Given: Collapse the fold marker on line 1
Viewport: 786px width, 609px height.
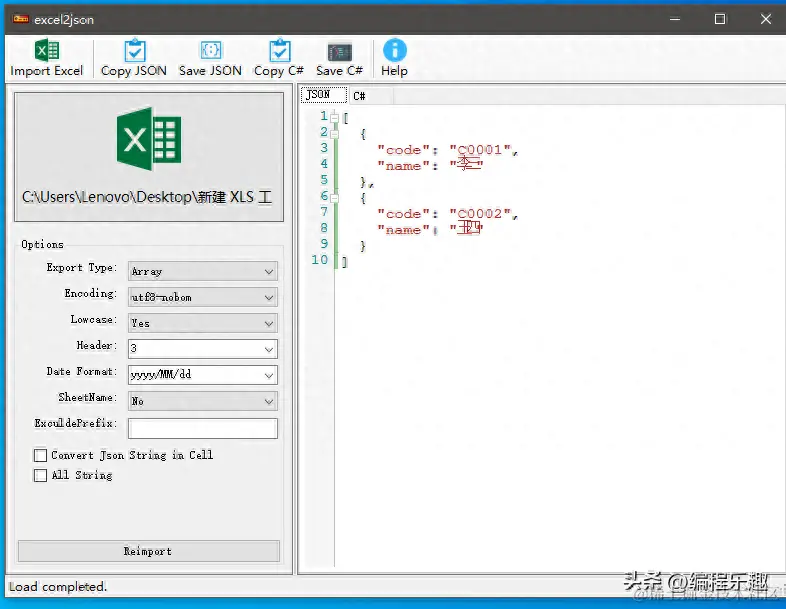Looking at the screenshot, I should pyautogui.click(x=334, y=118).
